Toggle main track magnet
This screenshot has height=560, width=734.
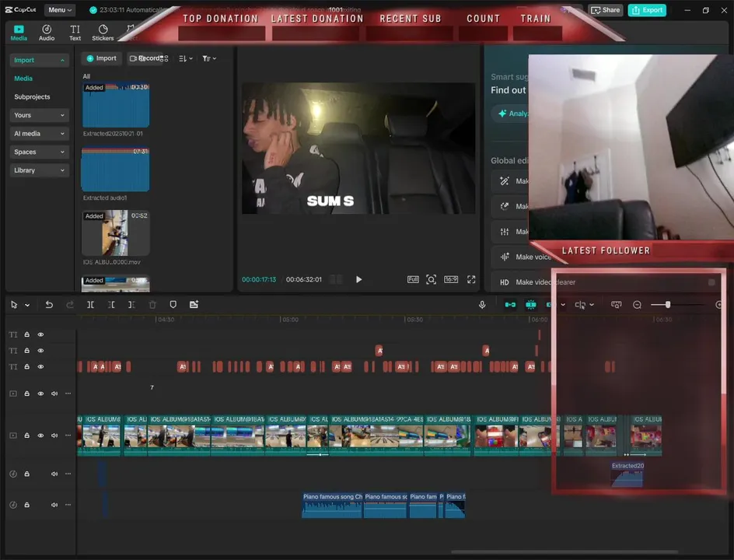[x=510, y=305]
